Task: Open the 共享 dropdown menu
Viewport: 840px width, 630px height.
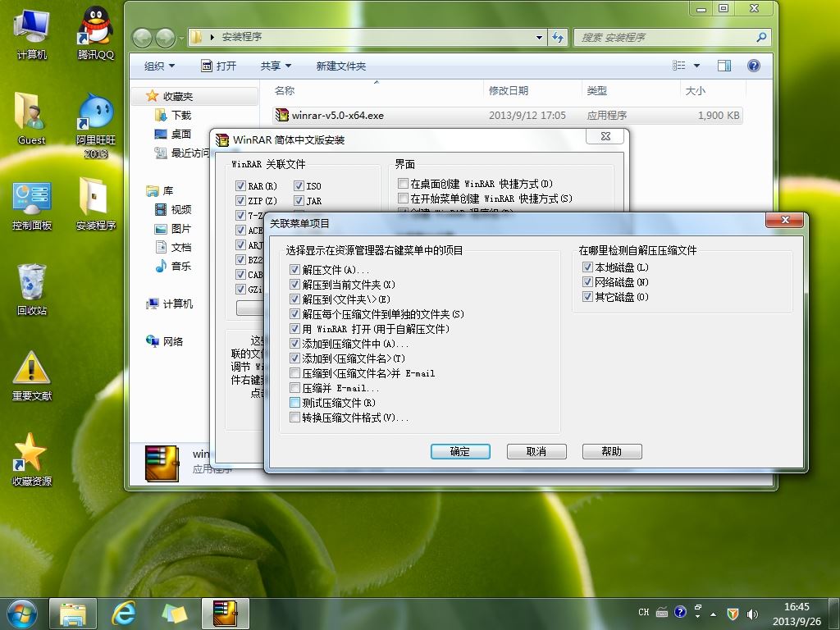Action: pyautogui.click(x=276, y=66)
